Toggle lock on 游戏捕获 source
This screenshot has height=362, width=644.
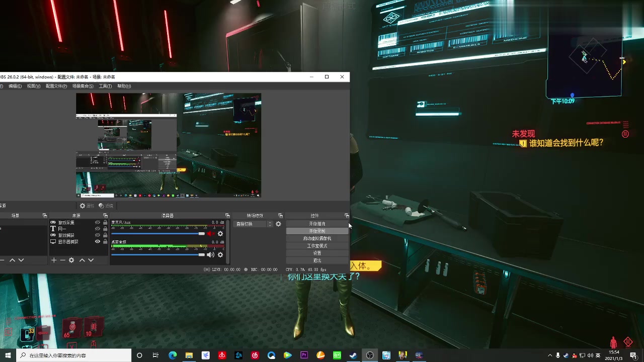[x=105, y=235]
